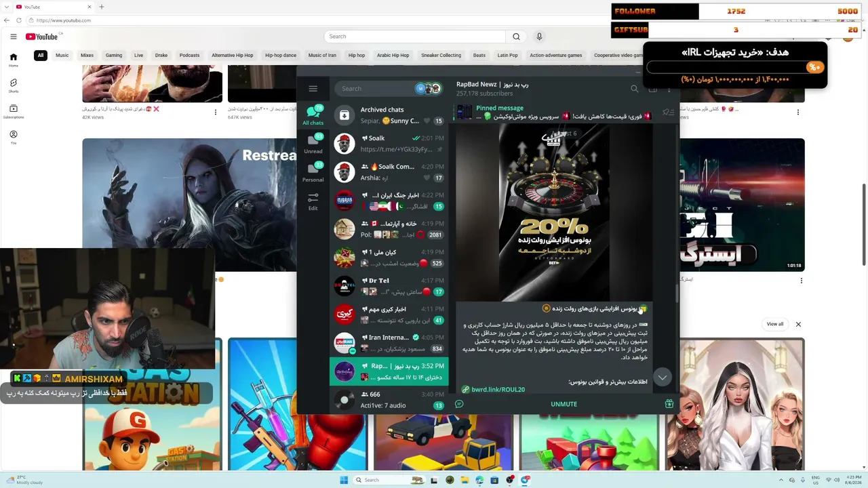Open Iran International channel chat

389,343
